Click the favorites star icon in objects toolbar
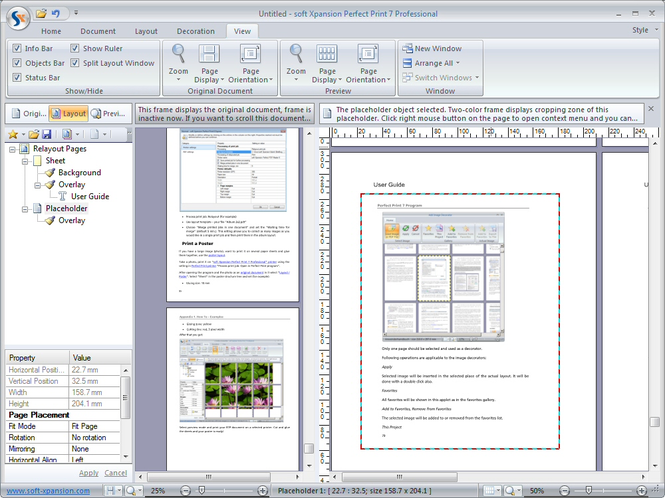The image size is (665, 498). [13, 134]
